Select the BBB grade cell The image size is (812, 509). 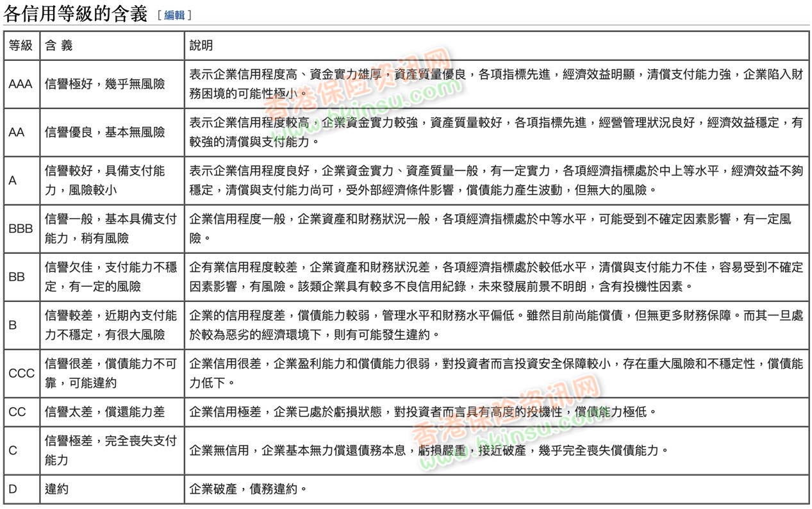[22, 228]
